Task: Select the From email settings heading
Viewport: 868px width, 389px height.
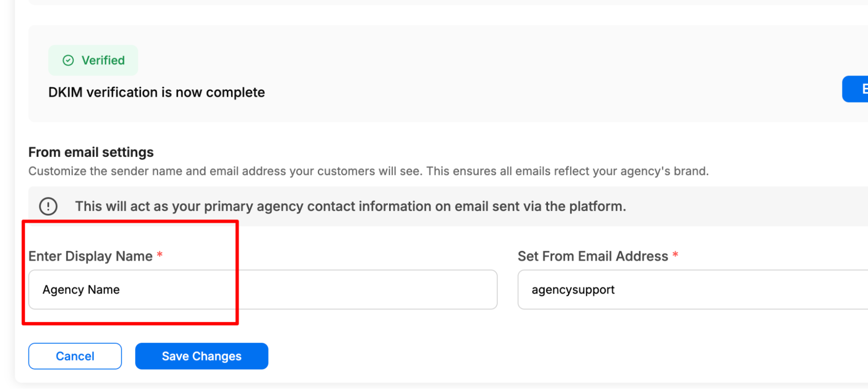Action: coord(91,152)
